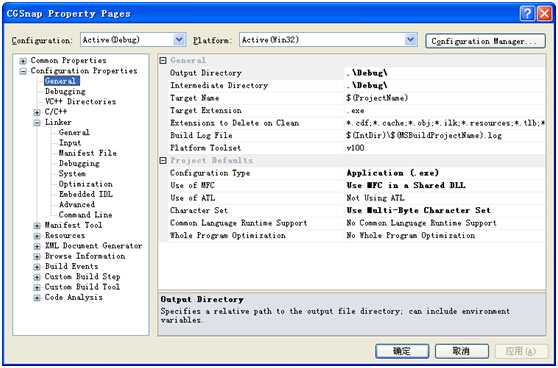The image size is (558, 368).
Task: Select Linker Advanced page
Action: pyautogui.click(x=77, y=205)
